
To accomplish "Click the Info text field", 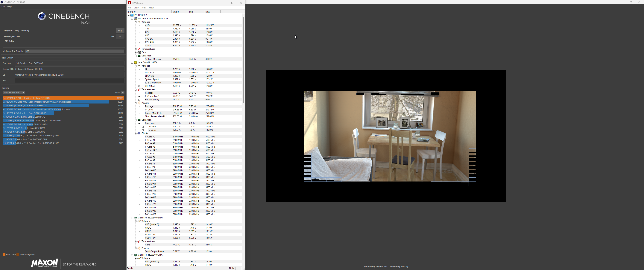I will click(69, 81).
